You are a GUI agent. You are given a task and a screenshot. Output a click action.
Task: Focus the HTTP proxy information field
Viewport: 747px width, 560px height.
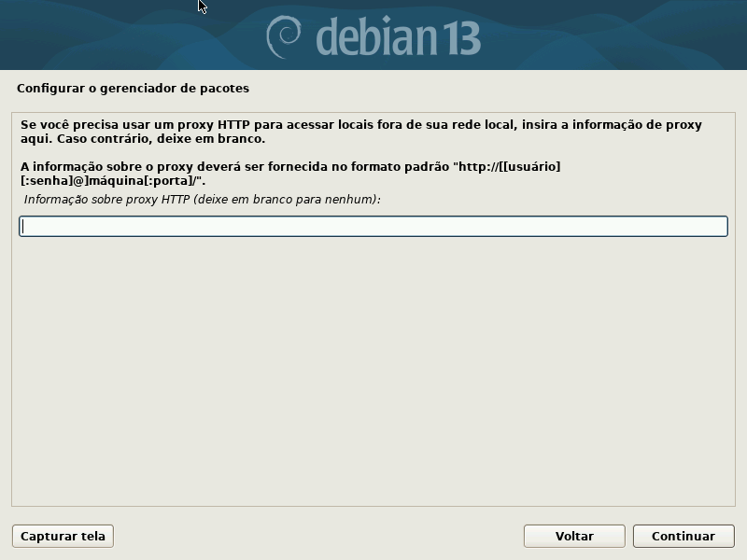[373, 226]
